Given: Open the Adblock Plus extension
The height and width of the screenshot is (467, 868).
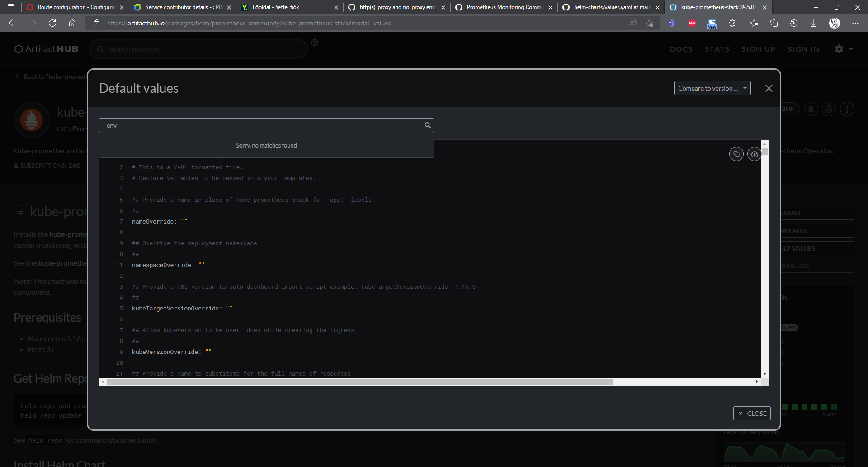Looking at the screenshot, I should coord(692,23).
